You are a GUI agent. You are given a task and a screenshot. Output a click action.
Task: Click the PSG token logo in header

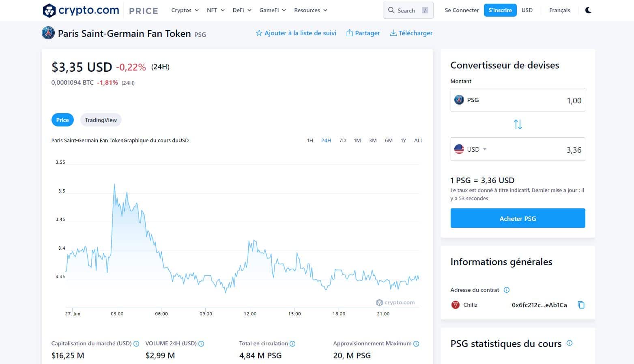coord(48,33)
